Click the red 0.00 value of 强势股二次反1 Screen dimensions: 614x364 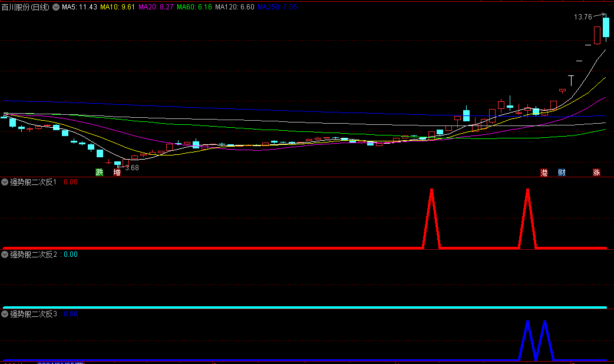(71, 182)
